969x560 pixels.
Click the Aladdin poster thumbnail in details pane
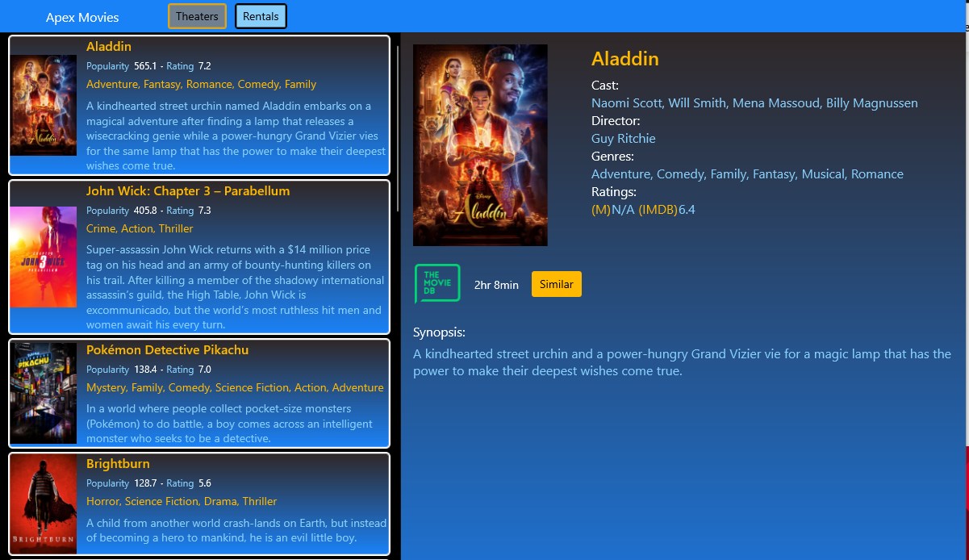(x=480, y=144)
